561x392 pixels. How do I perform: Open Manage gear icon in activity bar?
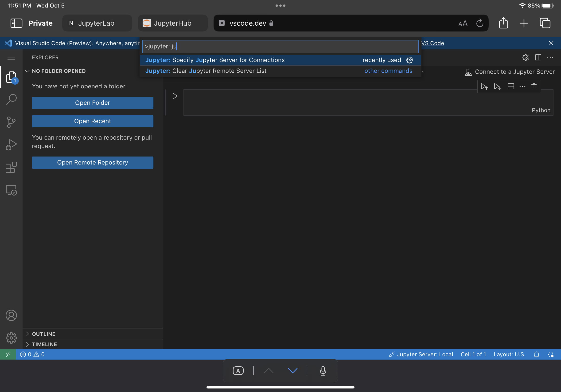[11, 338]
